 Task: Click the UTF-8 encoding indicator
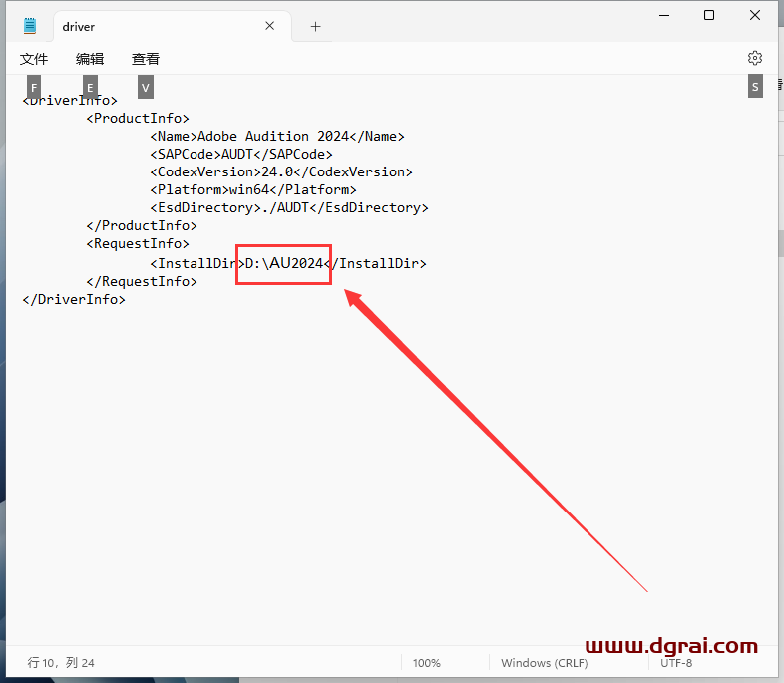[x=676, y=663]
